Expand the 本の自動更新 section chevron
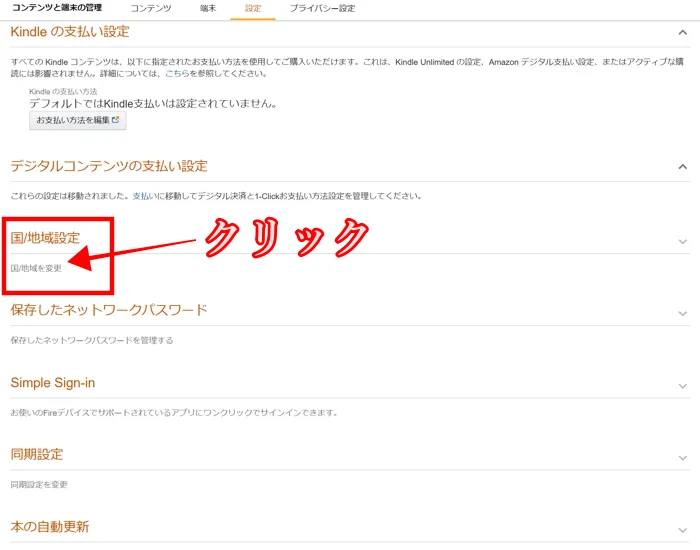This screenshot has width=700, height=550. [683, 530]
